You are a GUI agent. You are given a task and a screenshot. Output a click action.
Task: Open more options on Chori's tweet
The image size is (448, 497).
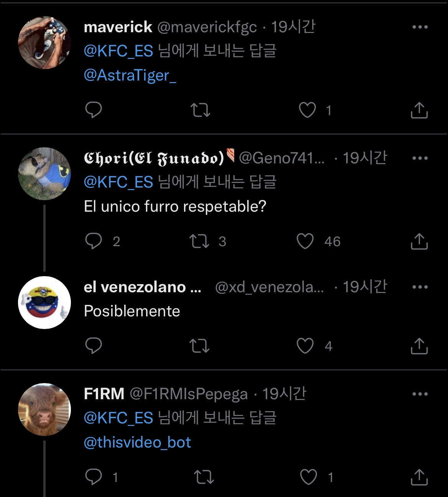420,158
